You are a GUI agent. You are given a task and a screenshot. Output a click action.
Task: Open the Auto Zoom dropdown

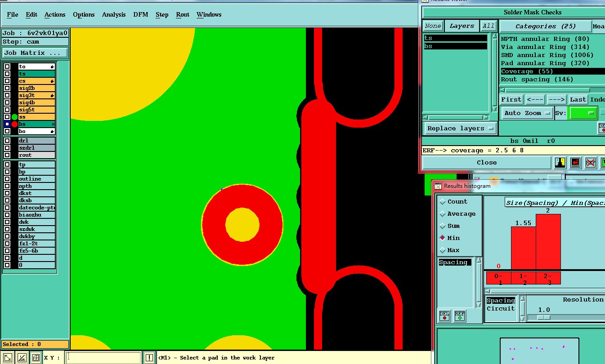[528, 113]
